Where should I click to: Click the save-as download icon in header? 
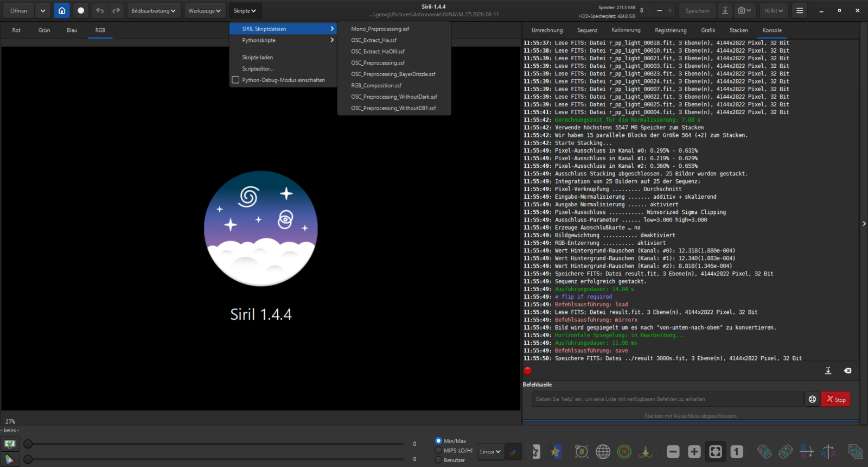click(x=725, y=10)
